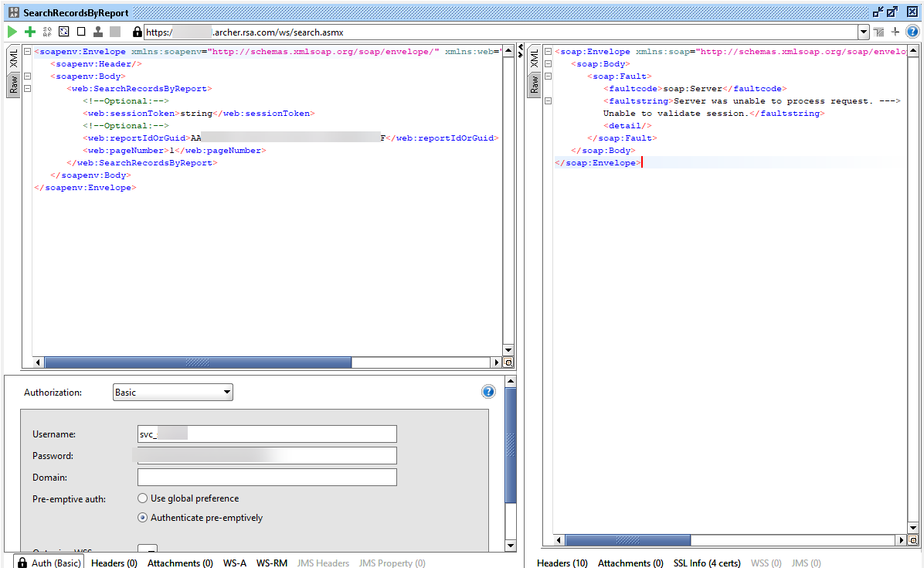Click the SOAP regenerate icon beside the green plus
The image size is (924, 568).
tap(46, 32)
